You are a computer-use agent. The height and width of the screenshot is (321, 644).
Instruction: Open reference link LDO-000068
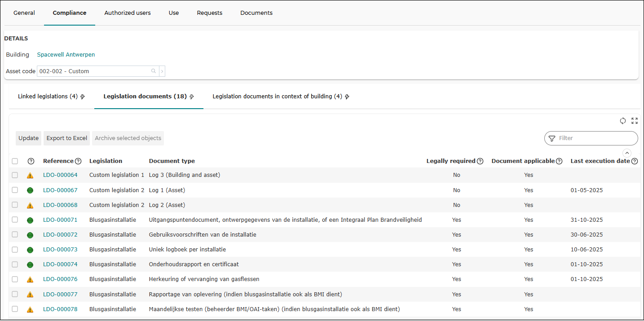[60, 205]
